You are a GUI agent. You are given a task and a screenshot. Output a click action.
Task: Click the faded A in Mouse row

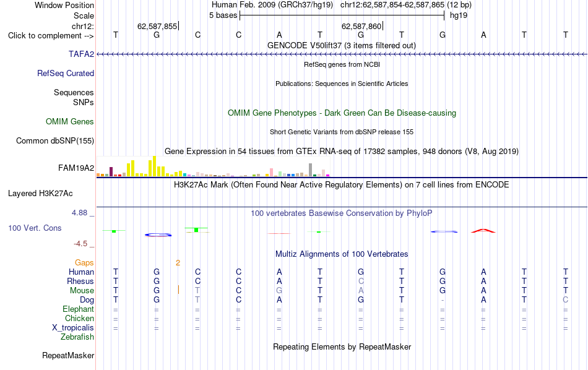pos(361,291)
